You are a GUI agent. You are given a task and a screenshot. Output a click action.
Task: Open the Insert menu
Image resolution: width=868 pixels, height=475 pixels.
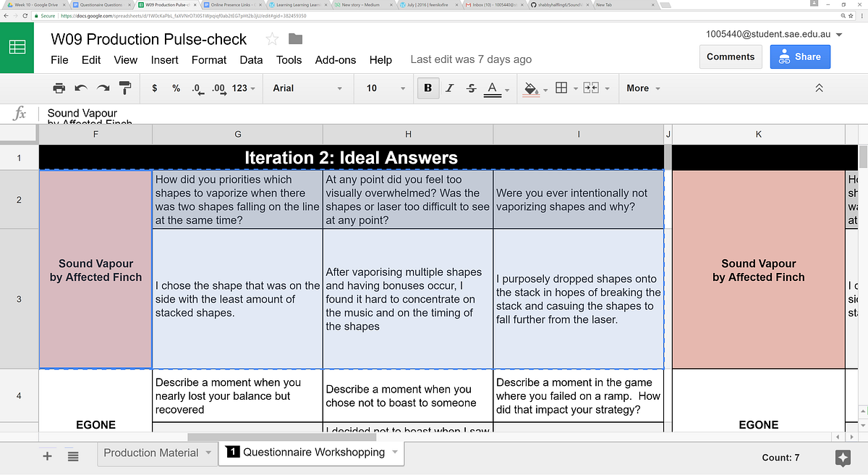[165, 60]
